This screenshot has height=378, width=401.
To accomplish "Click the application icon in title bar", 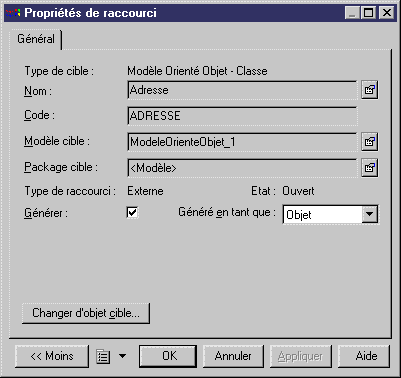I will 13,13.
